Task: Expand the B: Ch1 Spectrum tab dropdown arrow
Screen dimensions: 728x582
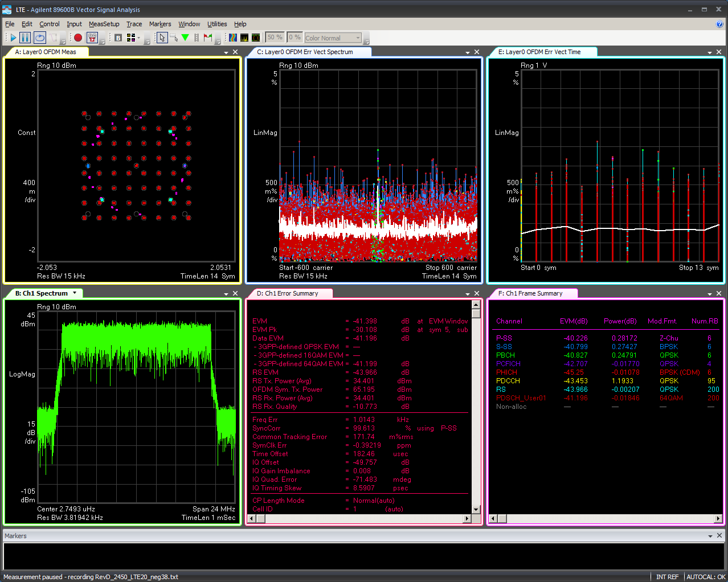Action: (75, 293)
